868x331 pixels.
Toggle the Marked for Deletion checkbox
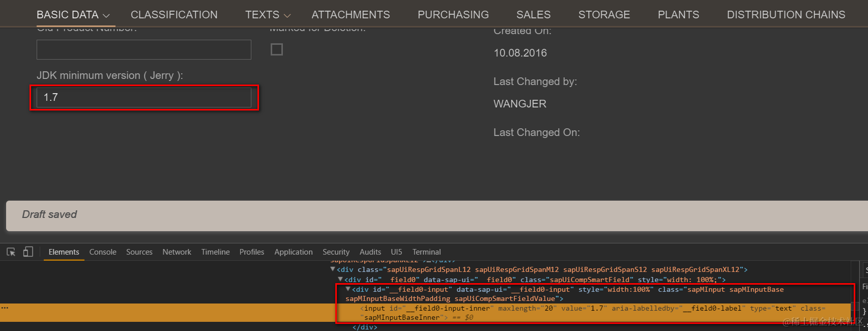[277, 49]
